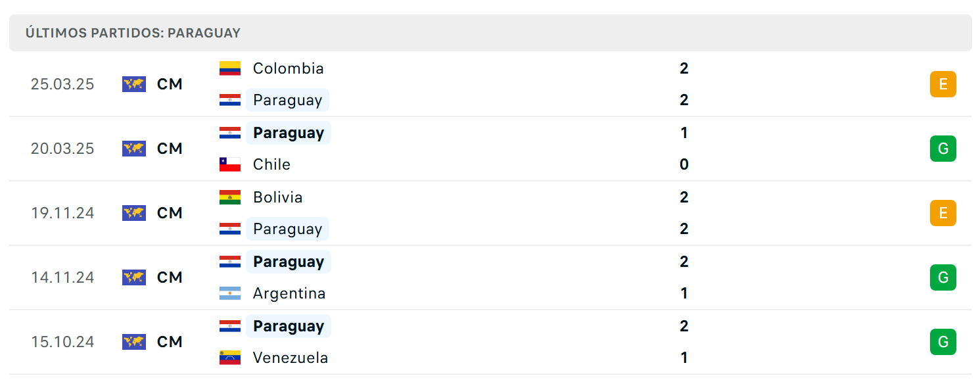
Task: Click the world map icon for 14.11.24 match
Action: coord(134,277)
